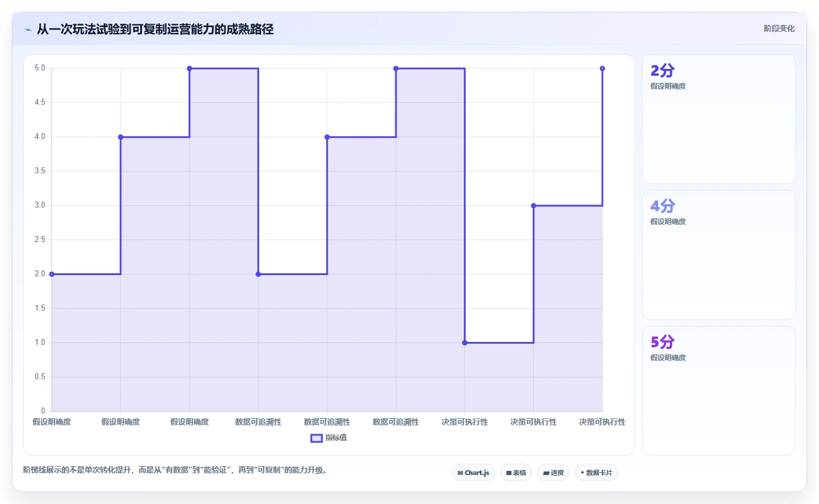Open the 2分 data card
The width and height of the screenshot is (819, 504).
[x=718, y=119]
